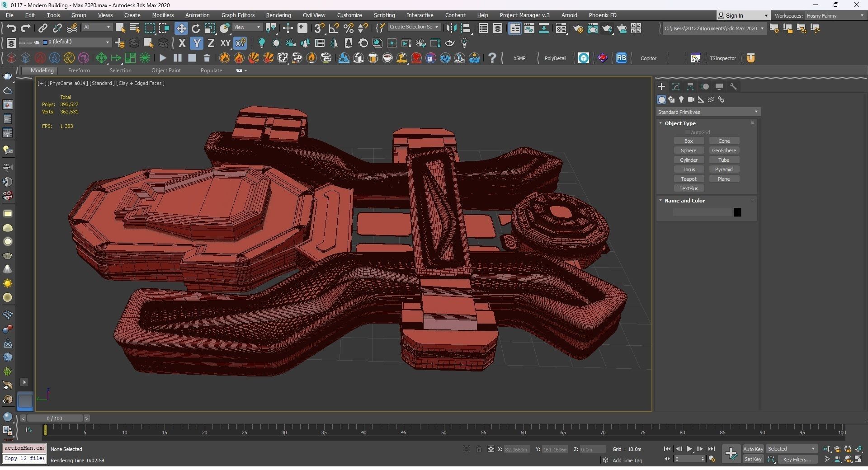Viewport: 868px width, 470px height.
Task: Enable Auto Key animation mode
Action: click(x=753, y=449)
